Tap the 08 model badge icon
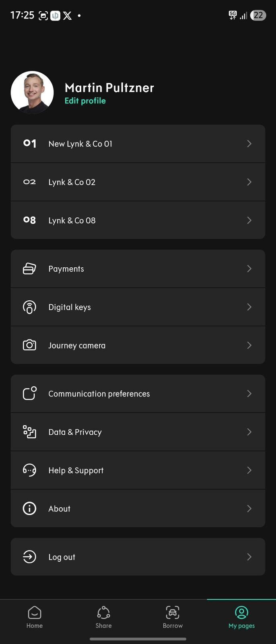The width and height of the screenshot is (276, 644). pos(29,220)
